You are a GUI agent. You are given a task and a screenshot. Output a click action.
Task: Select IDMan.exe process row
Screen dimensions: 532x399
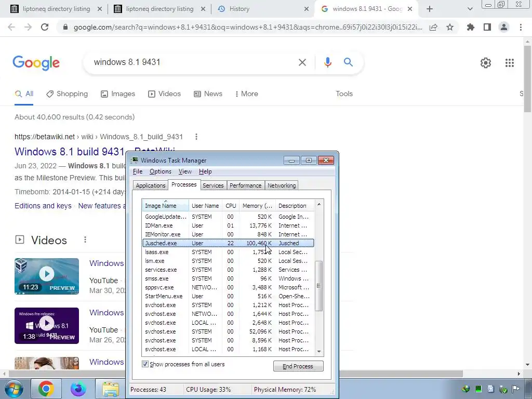[x=228, y=225]
